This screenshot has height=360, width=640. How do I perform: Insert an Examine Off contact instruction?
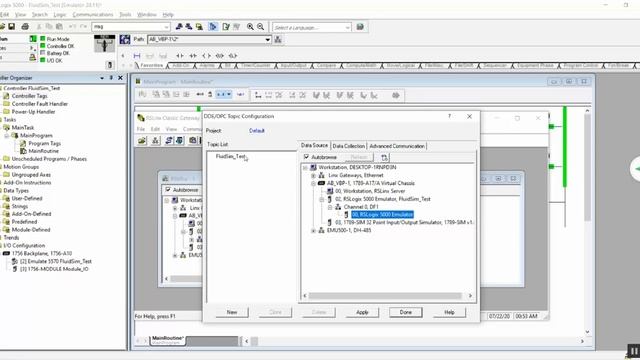pyautogui.click(x=193, y=56)
